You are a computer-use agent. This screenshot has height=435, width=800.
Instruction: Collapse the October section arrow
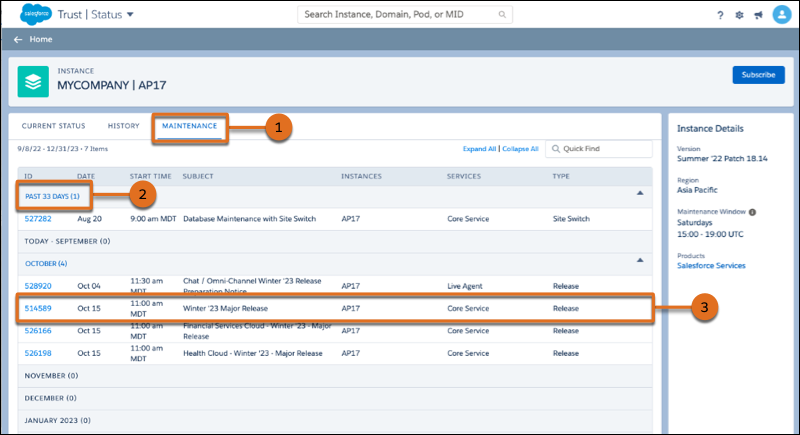tap(640, 261)
